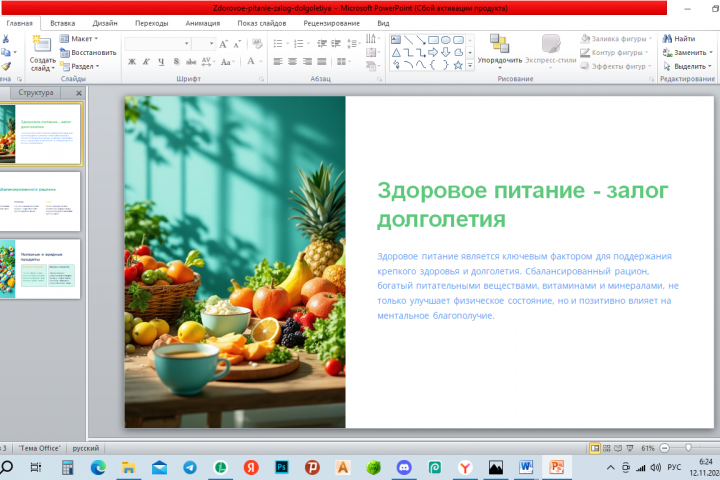Click slide title Здоровое питание

click(523, 204)
